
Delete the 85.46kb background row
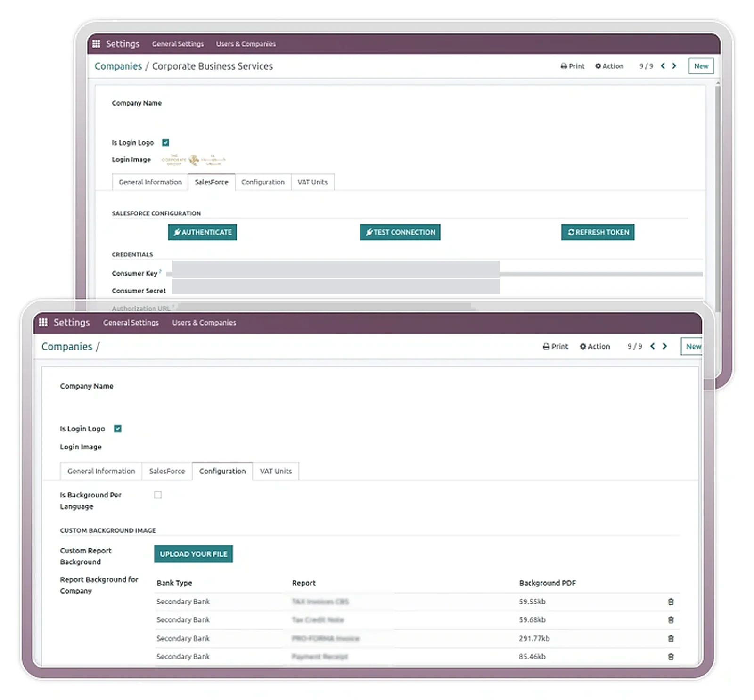[x=671, y=657]
